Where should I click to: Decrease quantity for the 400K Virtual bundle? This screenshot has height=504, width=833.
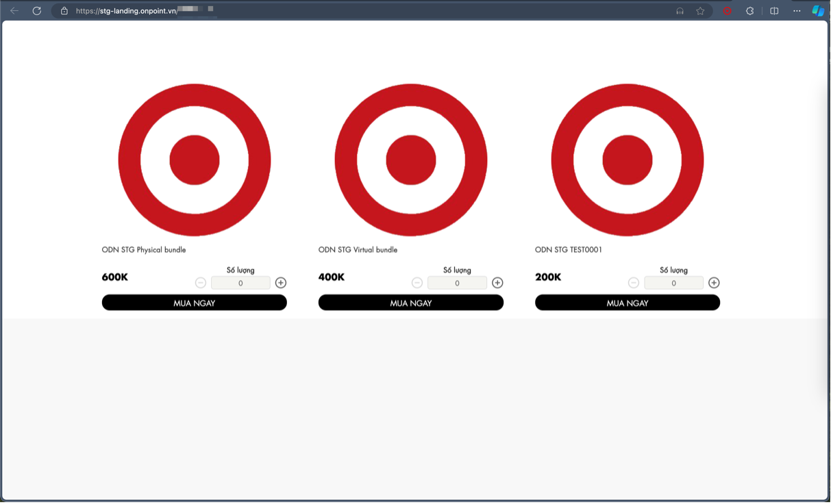[x=417, y=283]
